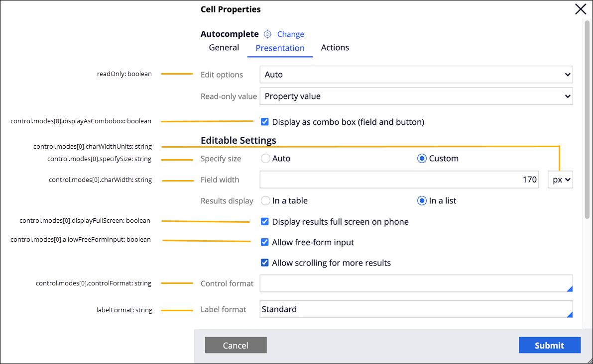This screenshot has height=364, width=593.
Task: Close the Cell Properties dialog
Action: (581, 9)
